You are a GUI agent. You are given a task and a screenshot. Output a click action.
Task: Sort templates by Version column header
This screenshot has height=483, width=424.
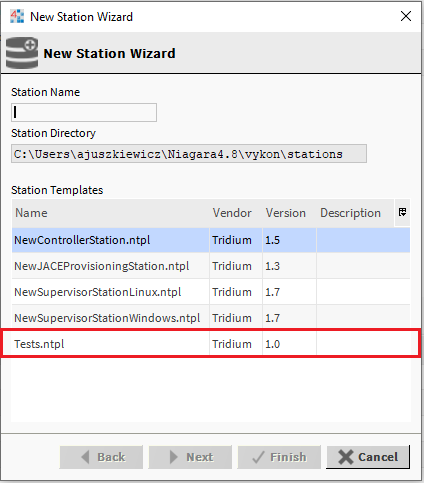(x=289, y=213)
